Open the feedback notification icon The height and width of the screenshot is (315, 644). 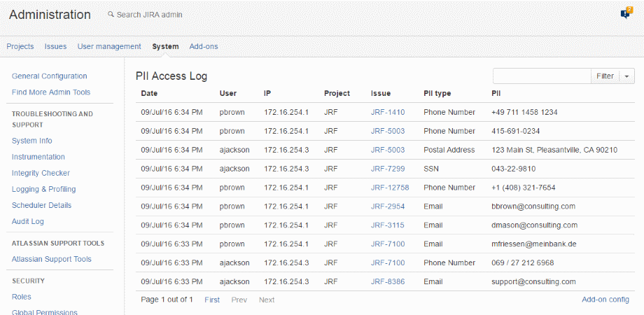click(x=625, y=13)
